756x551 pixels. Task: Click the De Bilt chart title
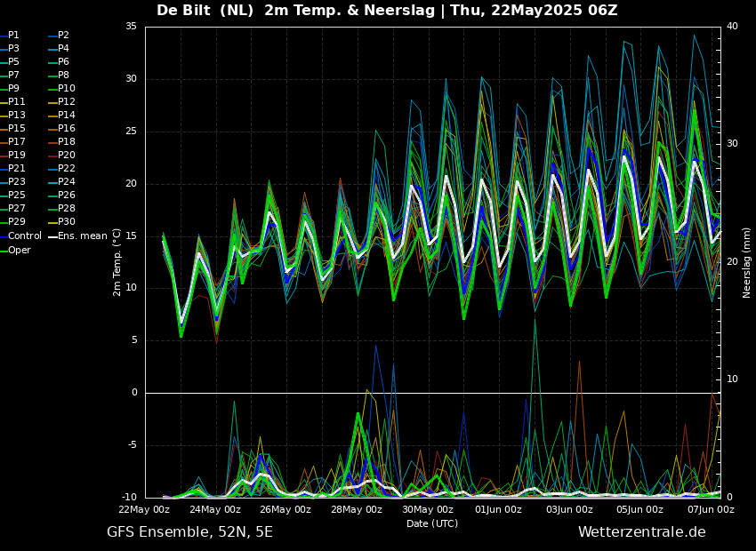[x=387, y=11]
